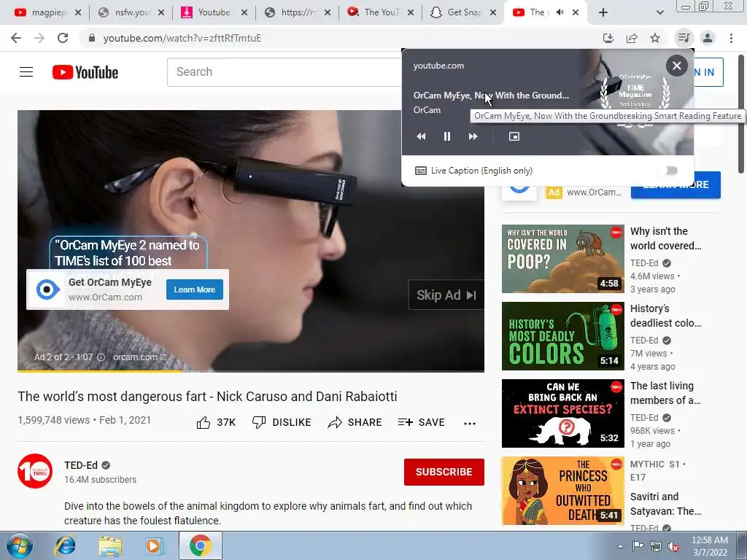Click the install app icon in address bar
The image size is (747, 560).
(608, 38)
